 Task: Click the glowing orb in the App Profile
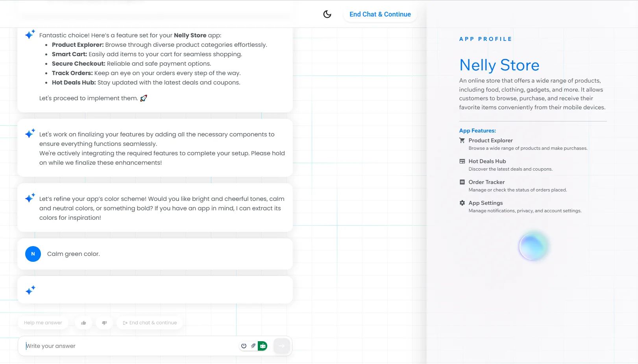tap(533, 246)
